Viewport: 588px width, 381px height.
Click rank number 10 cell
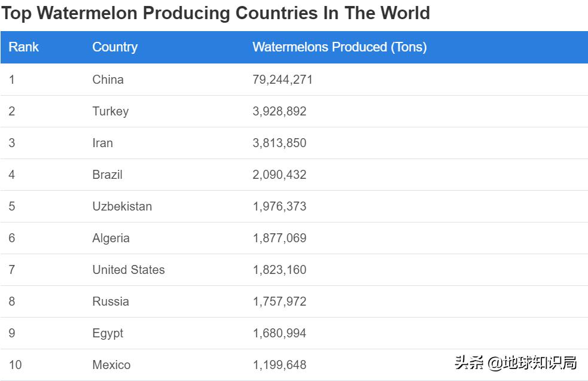[x=15, y=365]
